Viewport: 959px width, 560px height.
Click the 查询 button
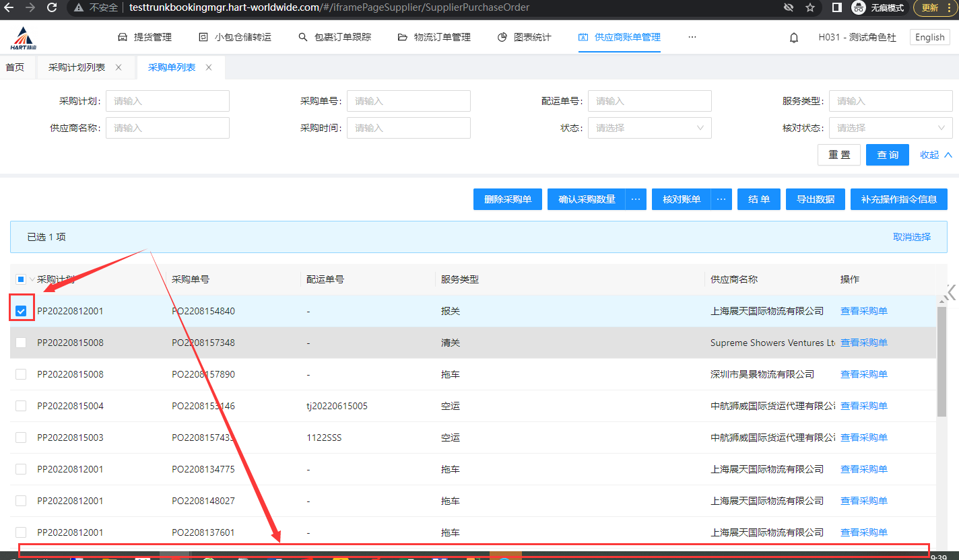click(x=887, y=155)
